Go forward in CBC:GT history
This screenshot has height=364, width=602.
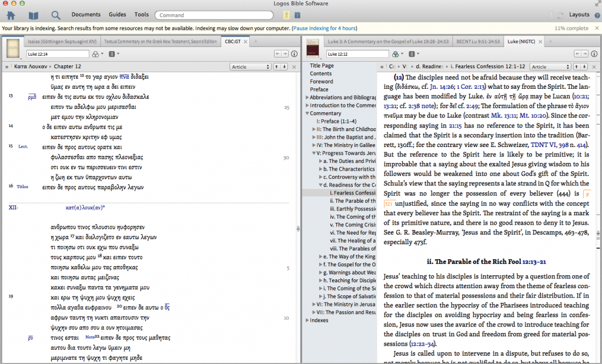285,54
